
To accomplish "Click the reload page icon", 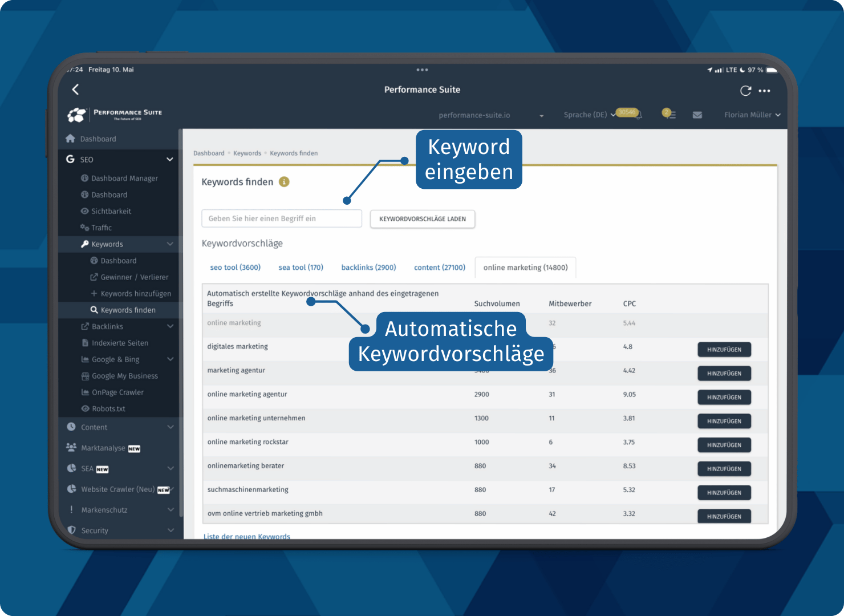I will [x=745, y=91].
